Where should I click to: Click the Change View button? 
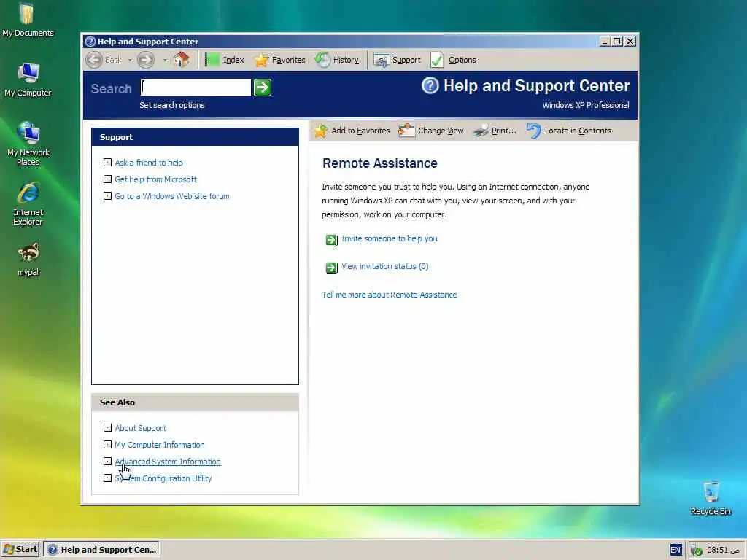(430, 131)
